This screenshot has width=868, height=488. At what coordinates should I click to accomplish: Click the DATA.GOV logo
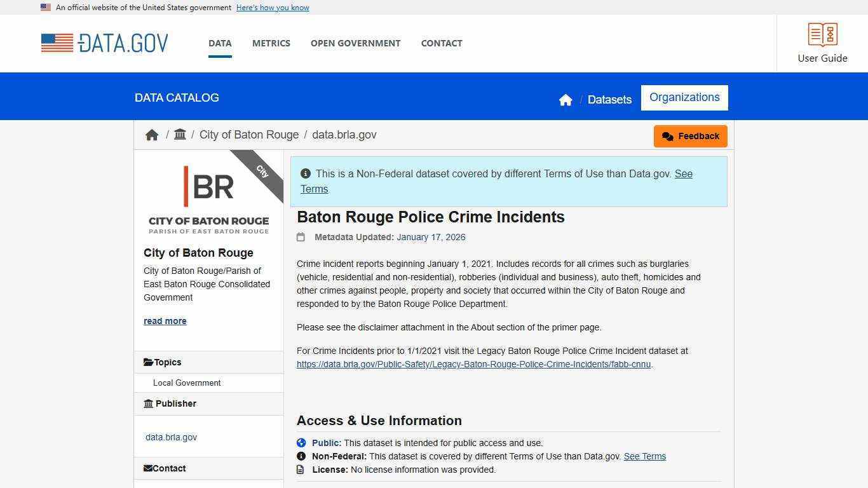104,43
